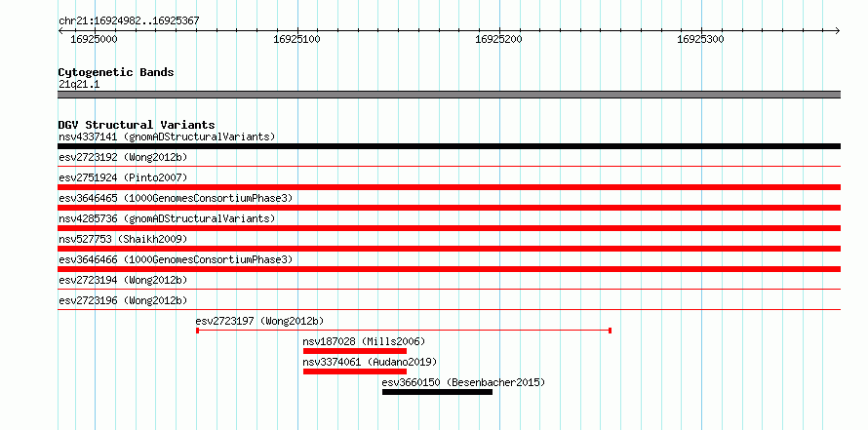
Task: Click the esv2723196 (Wong2012b) label
Action: coord(123,300)
